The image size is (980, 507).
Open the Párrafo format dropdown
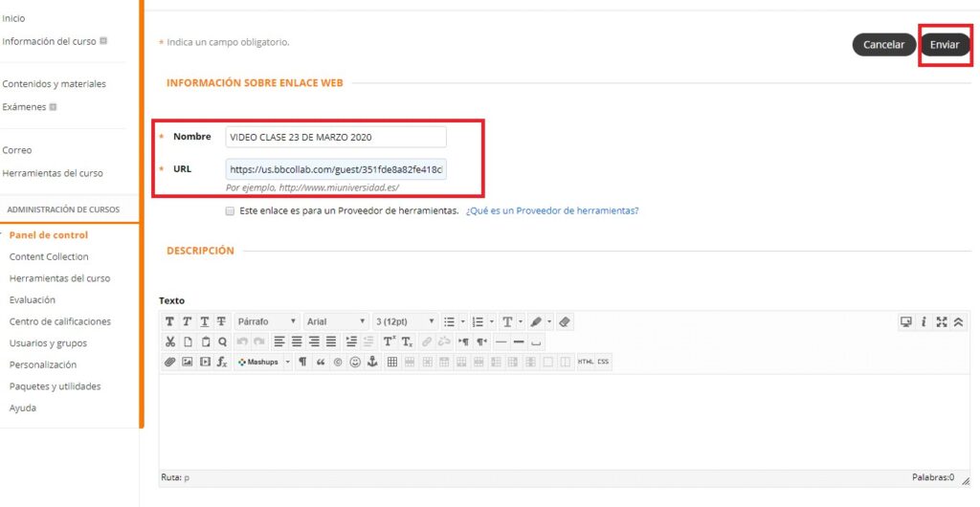pyautogui.click(x=266, y=322)
